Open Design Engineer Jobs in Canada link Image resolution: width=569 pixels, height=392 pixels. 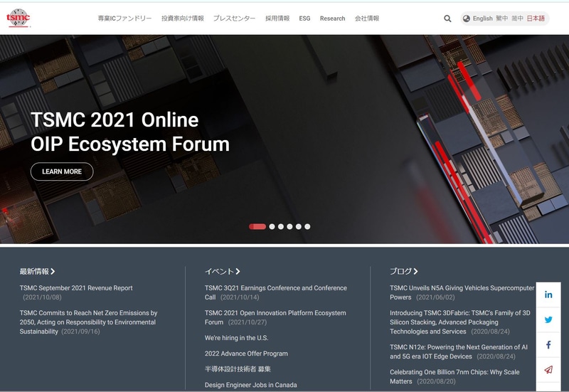click(251, 385)
